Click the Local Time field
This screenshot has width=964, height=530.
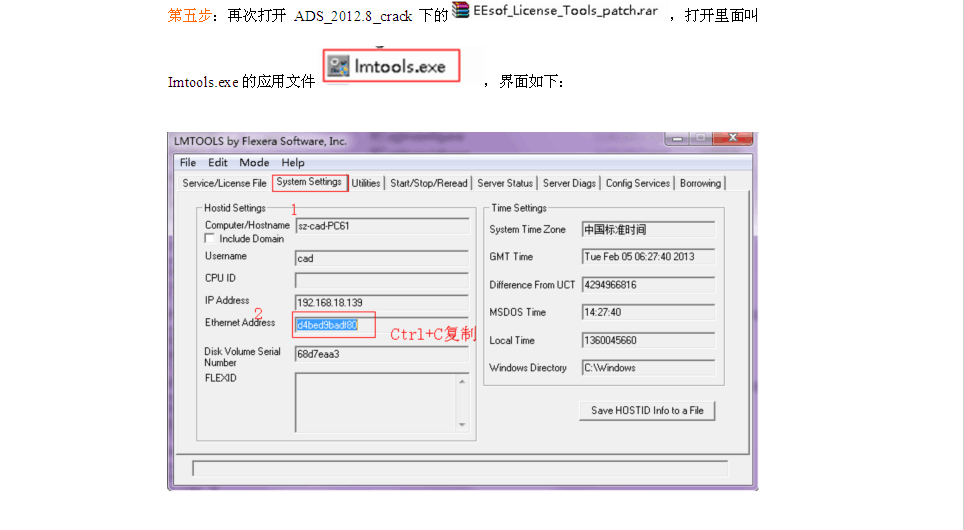tap(648, 340)
